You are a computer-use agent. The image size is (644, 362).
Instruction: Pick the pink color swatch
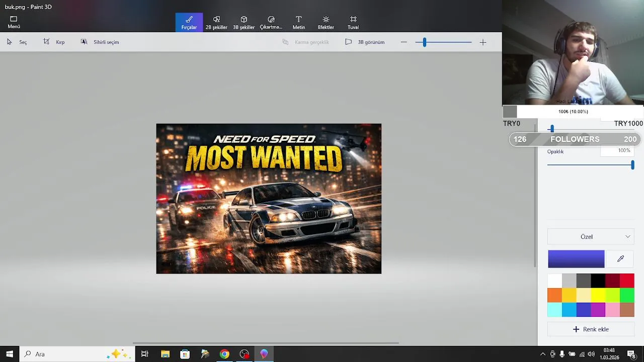[613, 310]
